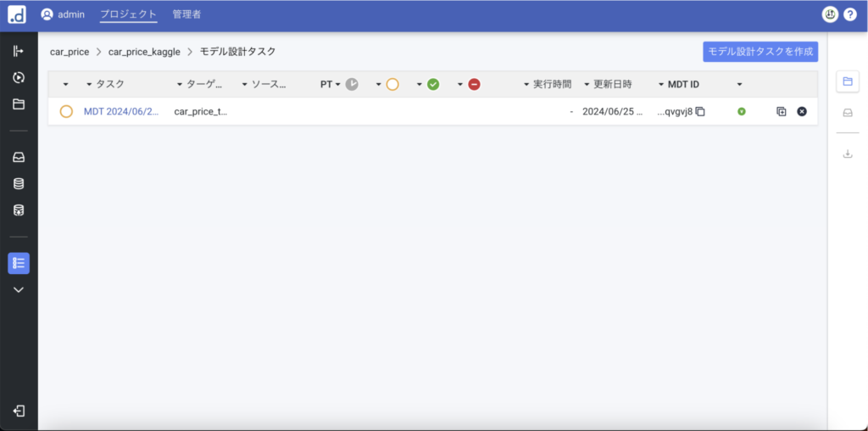Click the green check completed-status header
868x431 pixels.
[x=433, y=84]
